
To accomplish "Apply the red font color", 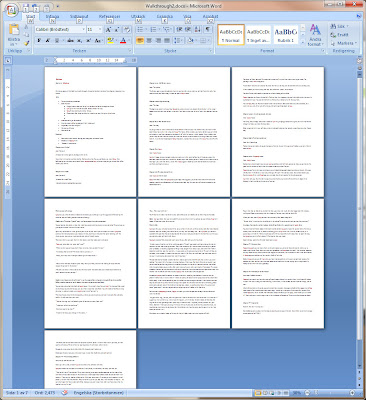I will coord(123,41).
